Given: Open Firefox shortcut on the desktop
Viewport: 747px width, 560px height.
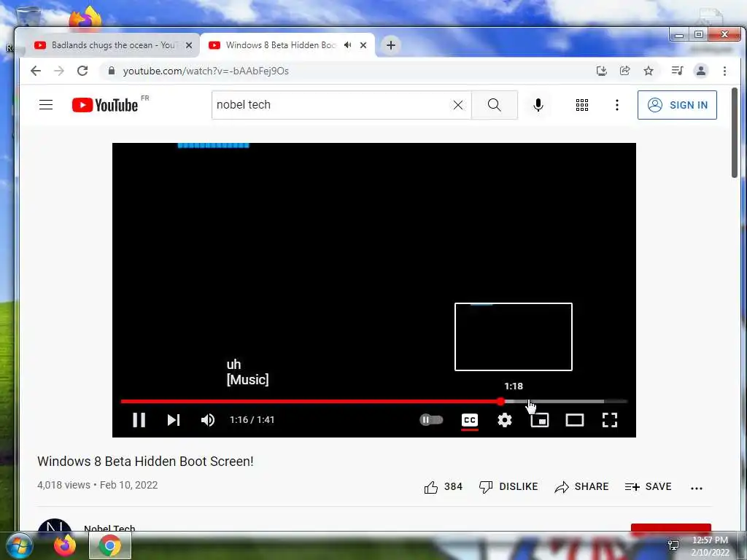Looking at the screenshot, I should click(85, 18).
